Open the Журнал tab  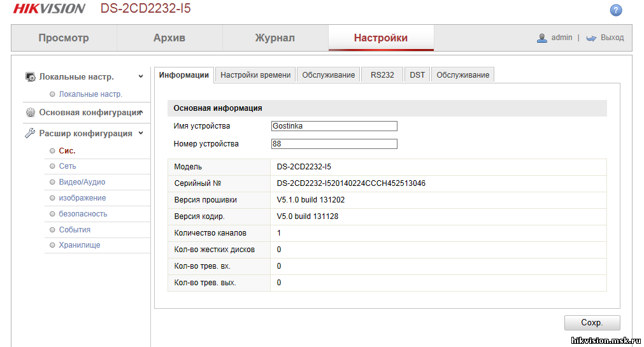pos(275,38)
